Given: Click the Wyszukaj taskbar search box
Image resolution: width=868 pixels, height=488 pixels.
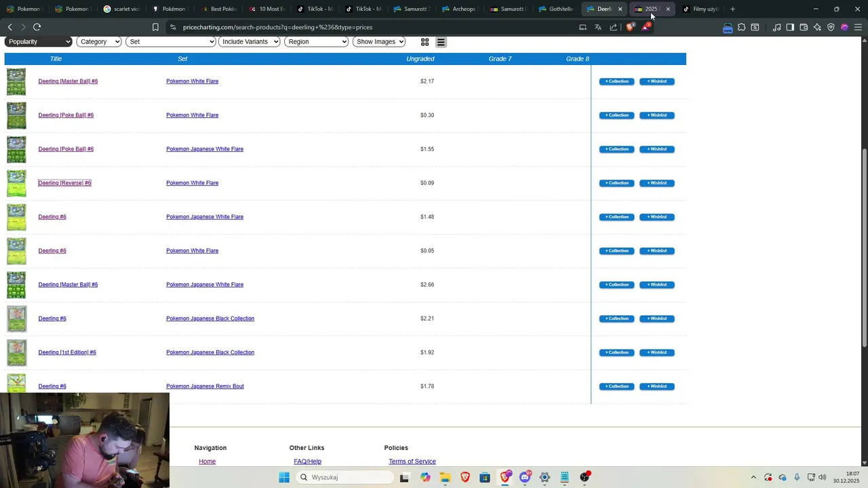Looking at the screenshot, I should pos(345,477).
